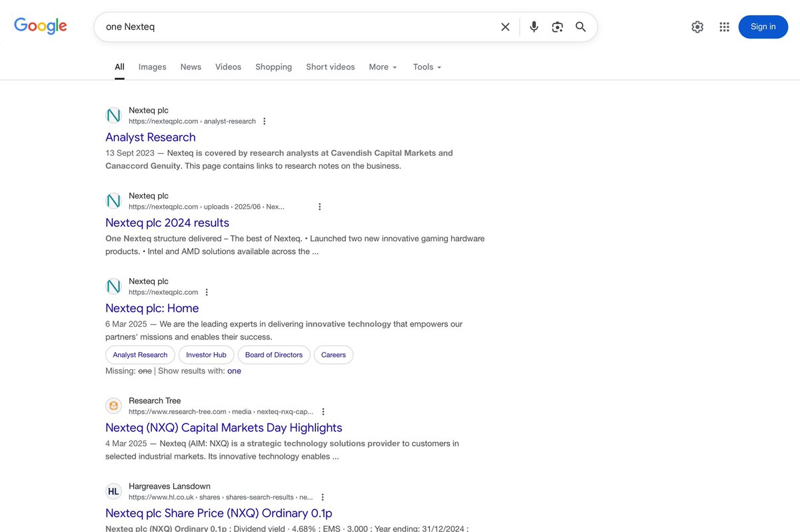Switch to the Short videos tab
The width and height of the screenshot is (800, 532).
pyautogui.click(x=330, y=67)
